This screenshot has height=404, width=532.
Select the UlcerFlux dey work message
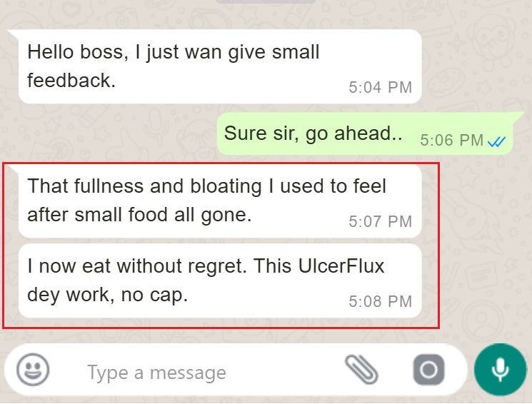220,281
